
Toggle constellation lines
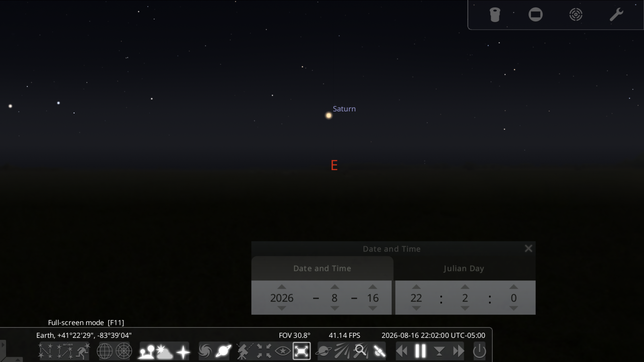(x=45, y=351)
